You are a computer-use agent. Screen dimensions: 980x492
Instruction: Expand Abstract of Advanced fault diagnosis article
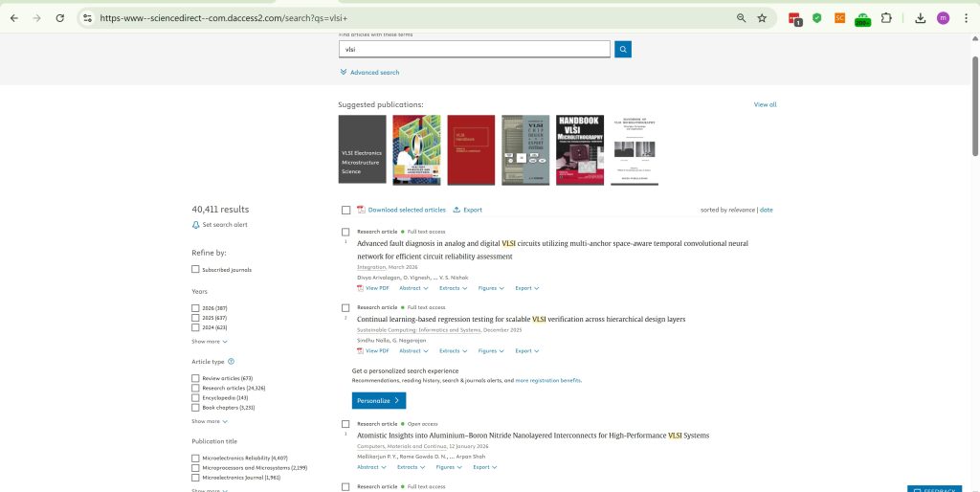(413, 288)
